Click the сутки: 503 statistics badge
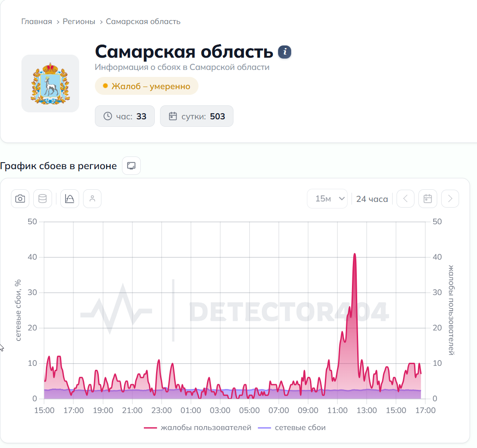Image resolution: width=477 pixels, height=448 pixels. click(x=197, y=116)
